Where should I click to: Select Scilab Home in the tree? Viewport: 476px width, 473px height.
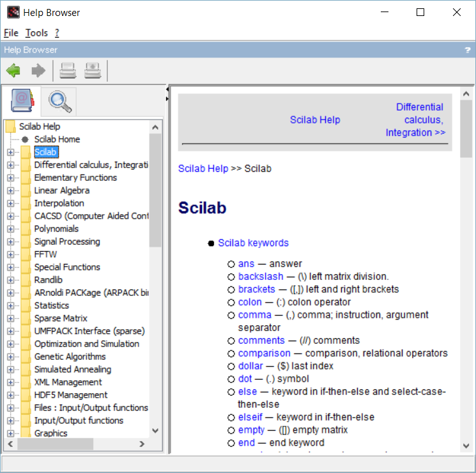pos(57,139)
